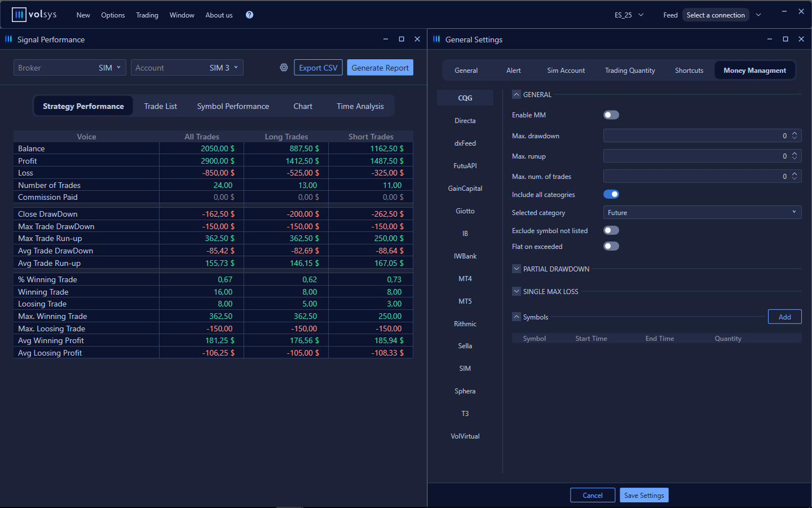Toggle Flat on exceeded switch
This screenshot has height=508, width=812.
[x=611, y=246]
